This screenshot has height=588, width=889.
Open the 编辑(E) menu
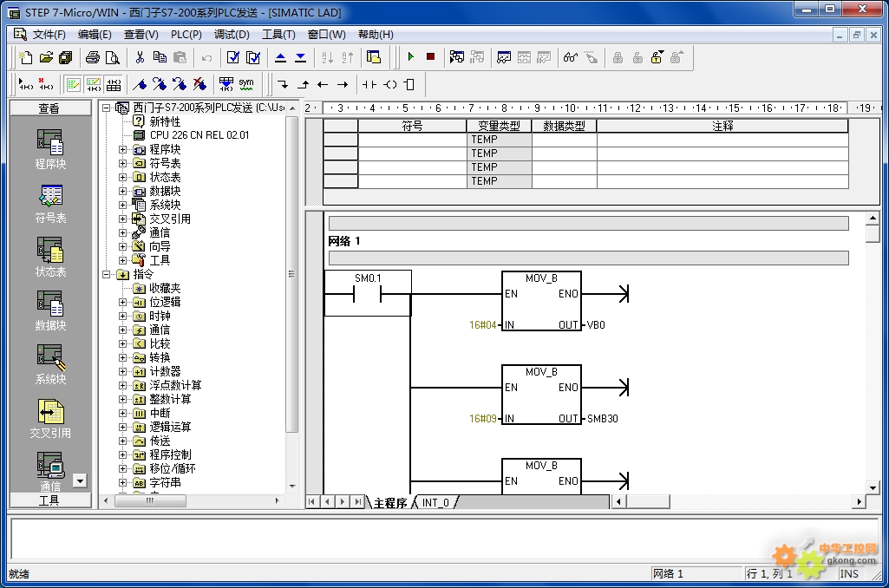pos(95,35)
